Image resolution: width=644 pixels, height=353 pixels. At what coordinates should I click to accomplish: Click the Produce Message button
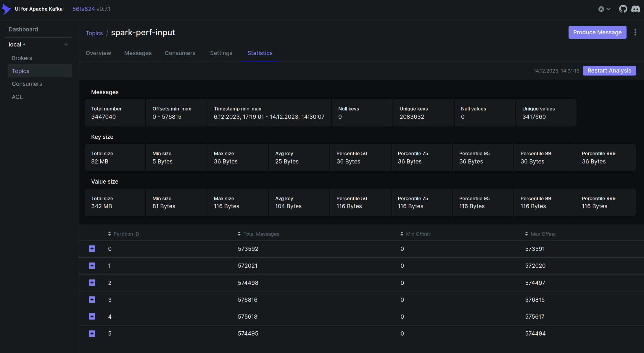pos(597,32)
